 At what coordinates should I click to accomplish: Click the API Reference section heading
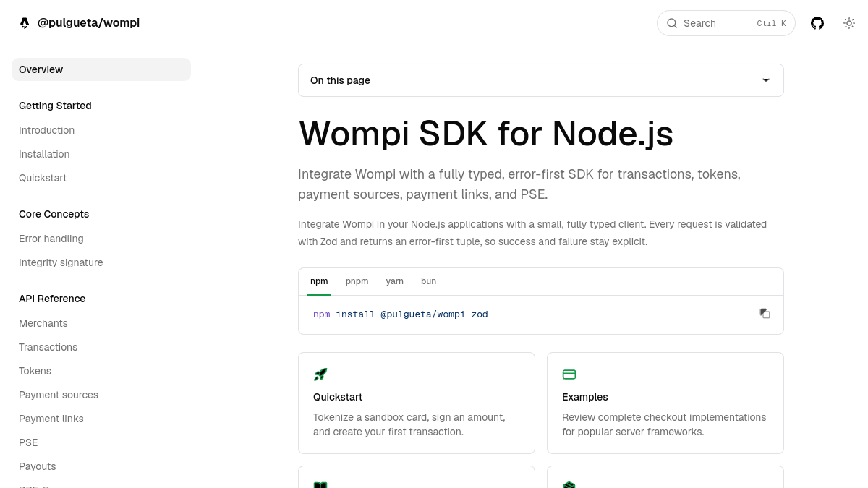point(52,299)
